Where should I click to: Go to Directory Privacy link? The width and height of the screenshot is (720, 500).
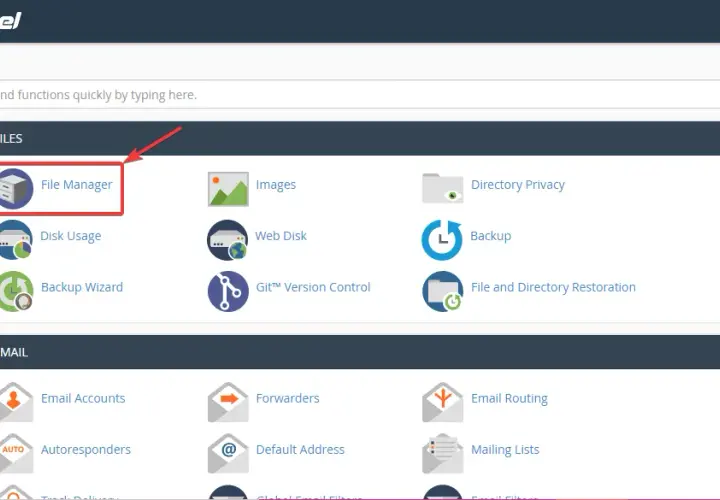[x=518, y=185]
